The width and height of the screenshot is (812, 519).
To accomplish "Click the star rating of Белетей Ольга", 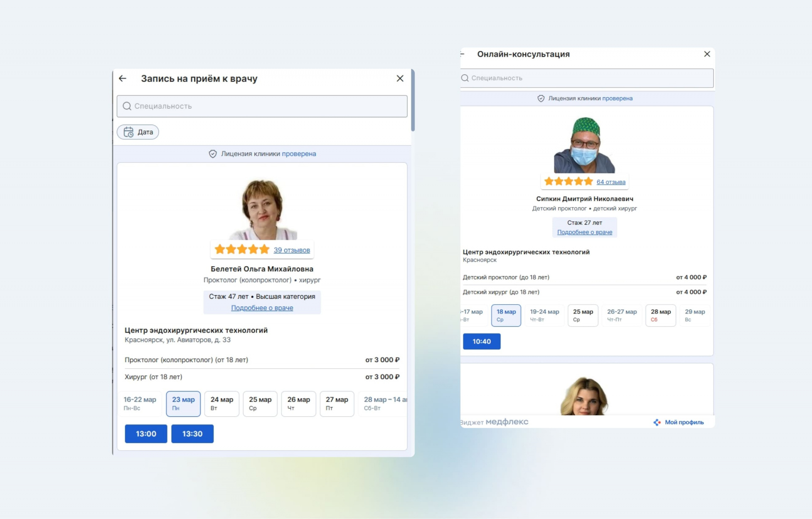I will (242, 249).
